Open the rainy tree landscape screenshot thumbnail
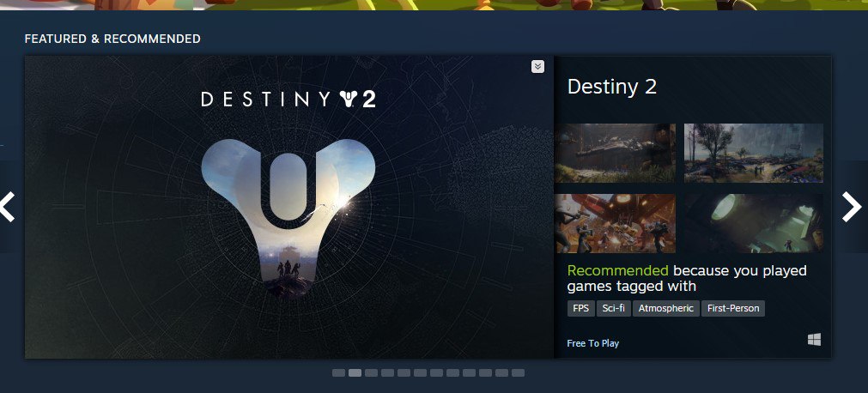Viewport: 868px width, 393px height. [x=754, y=153]
